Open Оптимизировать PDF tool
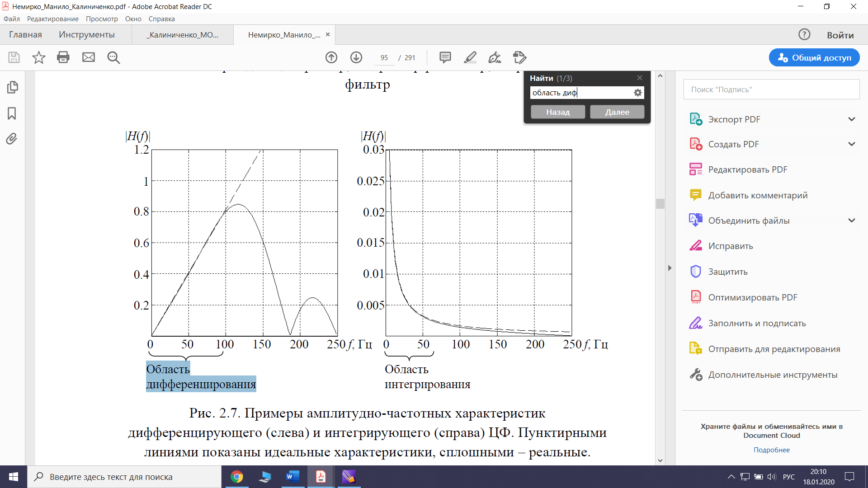Screen dimensions: 868x488 pos(744,297)
